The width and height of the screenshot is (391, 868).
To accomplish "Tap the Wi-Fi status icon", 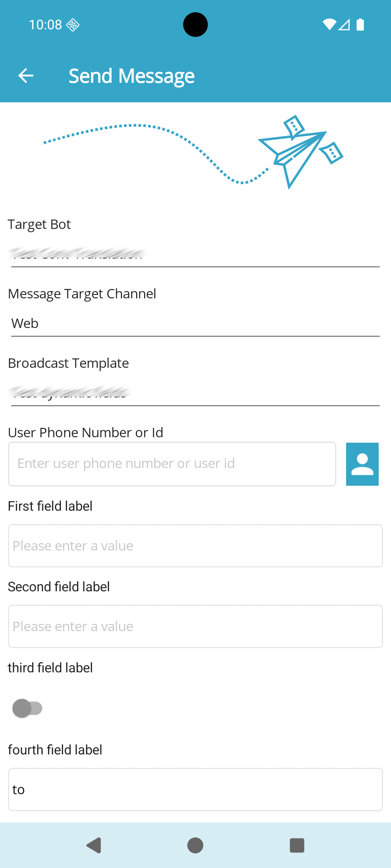I will click(x=329, y=25).
